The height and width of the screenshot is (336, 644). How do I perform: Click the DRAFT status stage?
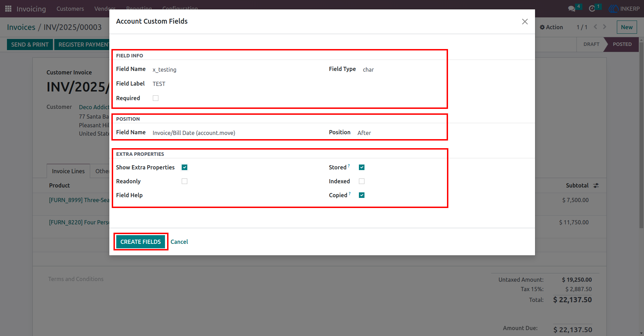pyautogui.click(x=591, y=44)
